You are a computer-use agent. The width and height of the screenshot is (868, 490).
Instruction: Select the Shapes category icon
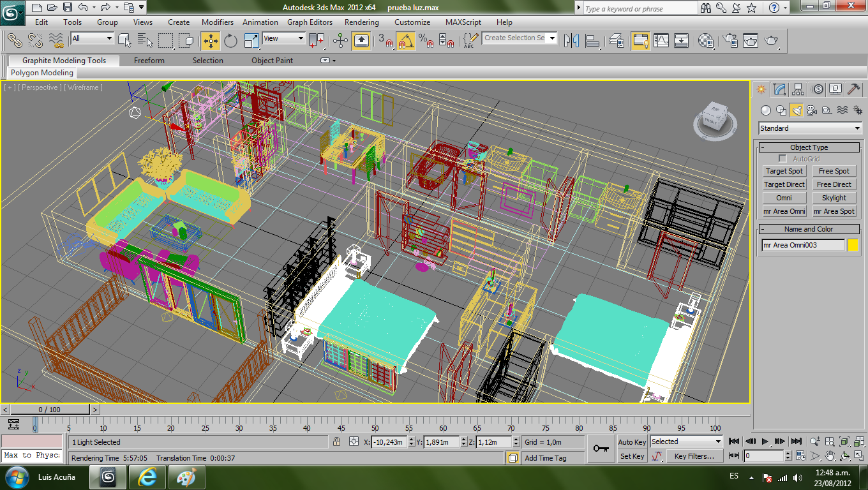point(781,110)
